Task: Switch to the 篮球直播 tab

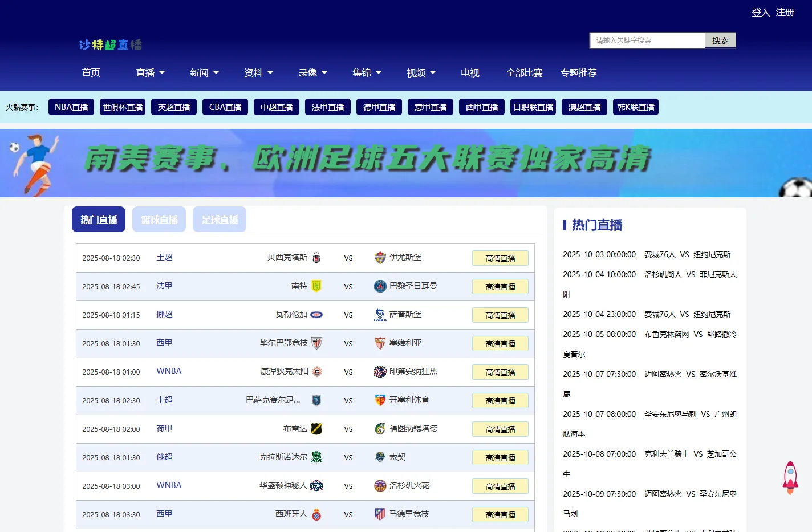Action: click(x=159, y=220)
